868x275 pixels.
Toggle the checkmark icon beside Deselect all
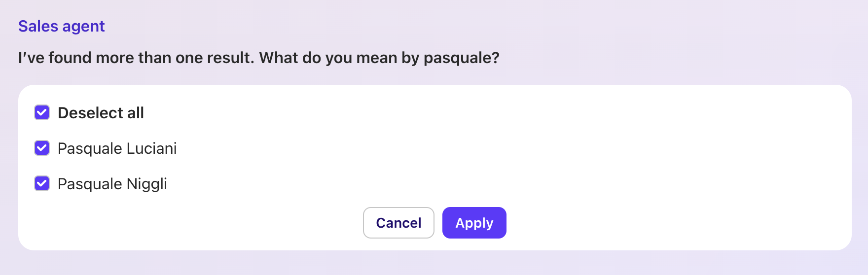[x=42, y=113]
